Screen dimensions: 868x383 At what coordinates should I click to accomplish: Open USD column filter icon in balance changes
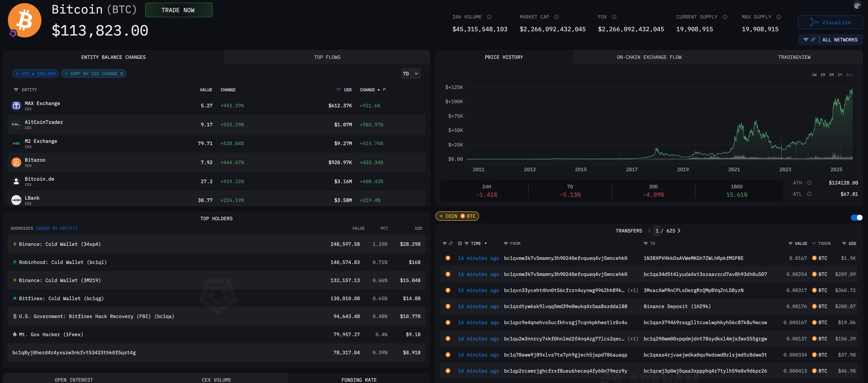pyautogui.click(x=339, y=90)
